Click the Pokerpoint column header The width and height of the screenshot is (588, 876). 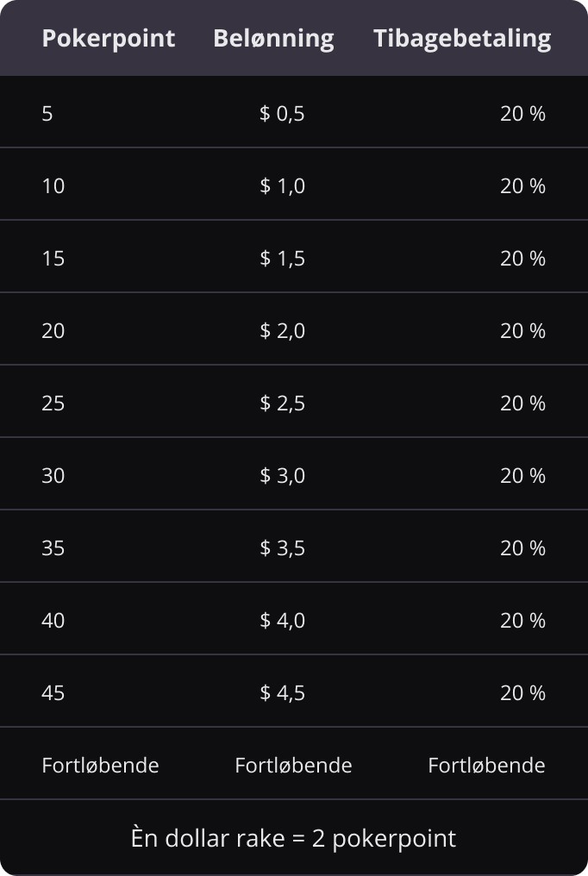click(108, 39)
